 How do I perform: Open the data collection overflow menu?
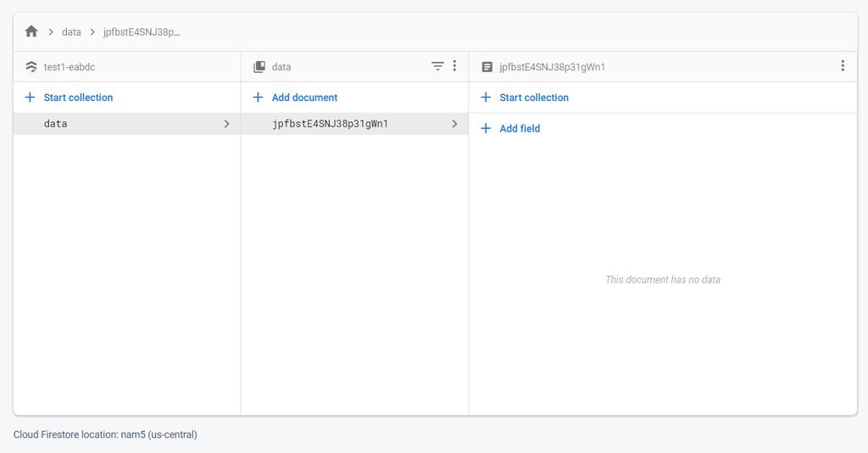454,66
